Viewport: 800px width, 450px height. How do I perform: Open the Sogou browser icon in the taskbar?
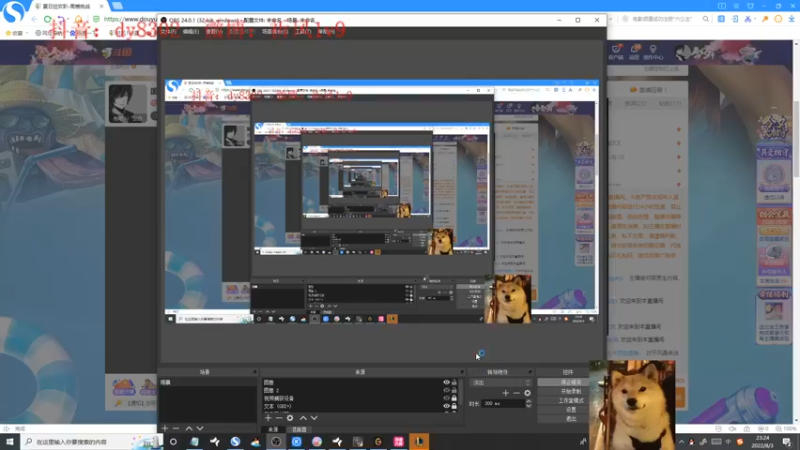click(x=235, y=441)
